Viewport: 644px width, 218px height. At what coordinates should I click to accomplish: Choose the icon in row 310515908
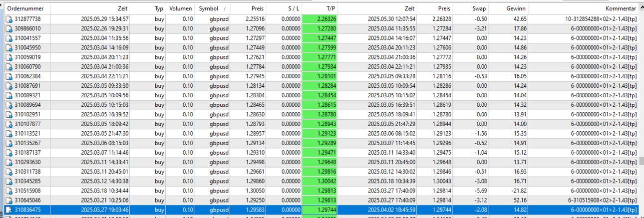click(9, 191)
